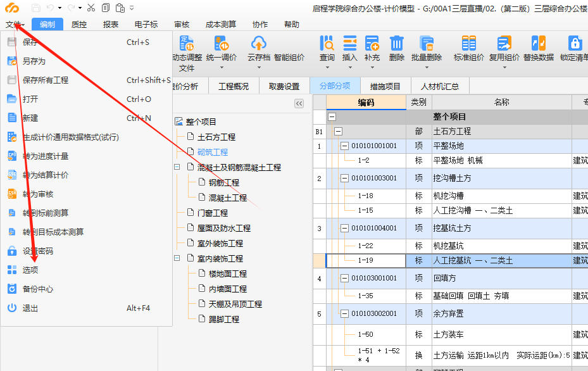588x371 pixels.
Task: Open the 人材机汇总 tab
Action: 440,86
